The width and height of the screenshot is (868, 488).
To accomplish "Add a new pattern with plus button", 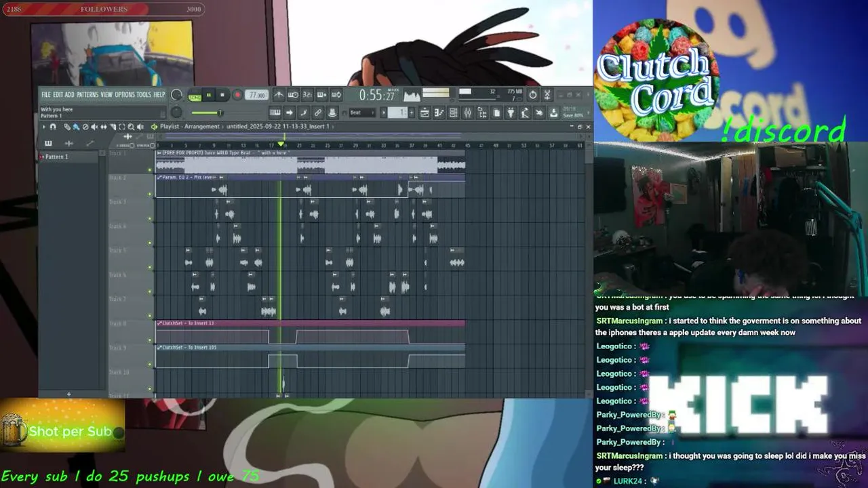I will coord(412,113).
